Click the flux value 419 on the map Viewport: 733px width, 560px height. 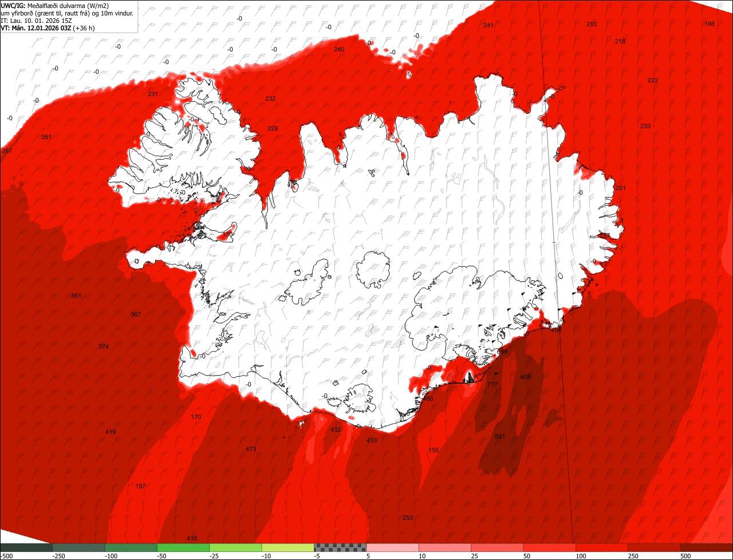tap(111, 432)
